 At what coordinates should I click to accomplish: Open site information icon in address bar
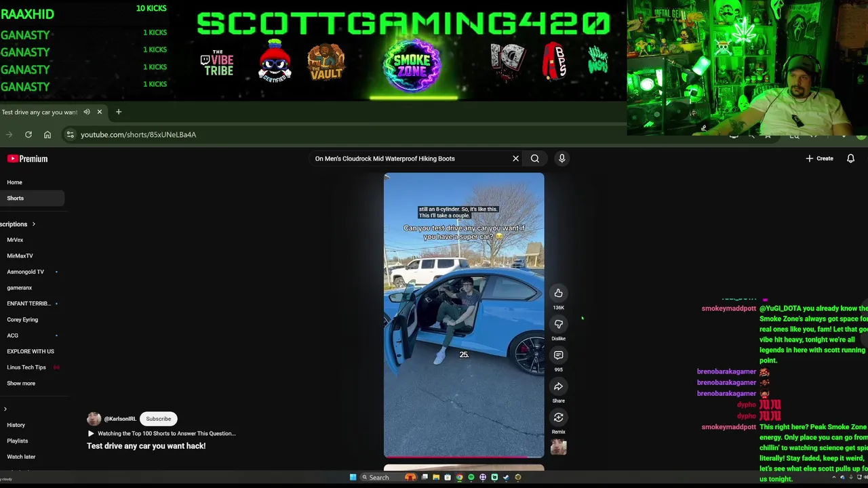point(70,135)
